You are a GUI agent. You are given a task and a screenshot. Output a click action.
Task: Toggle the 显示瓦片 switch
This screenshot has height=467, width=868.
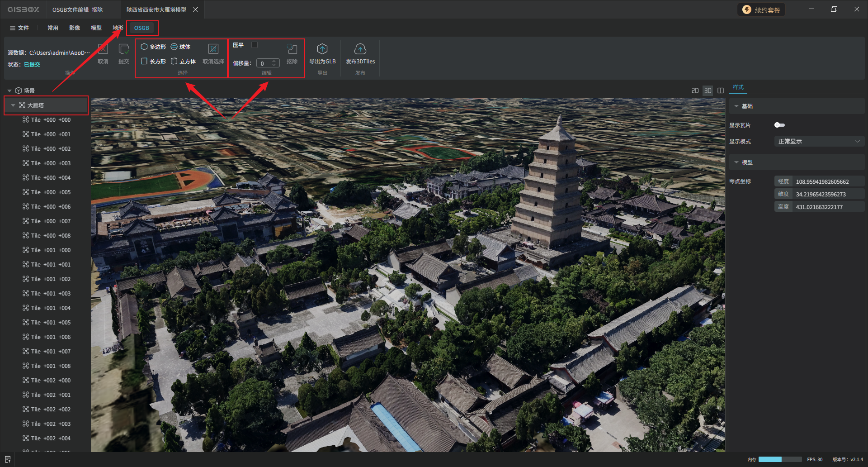(779, 125)
